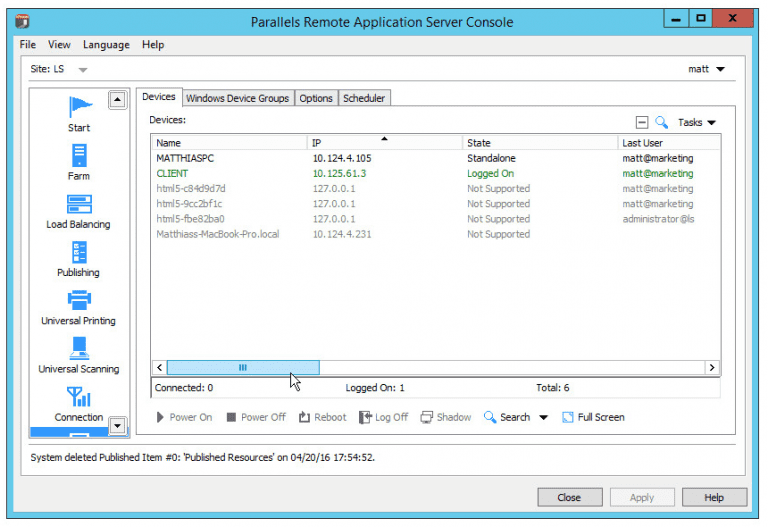Click the Power Off stop icon
This screenshot has width=768, height=527.
pyautogui.click(x=231, y=417)
